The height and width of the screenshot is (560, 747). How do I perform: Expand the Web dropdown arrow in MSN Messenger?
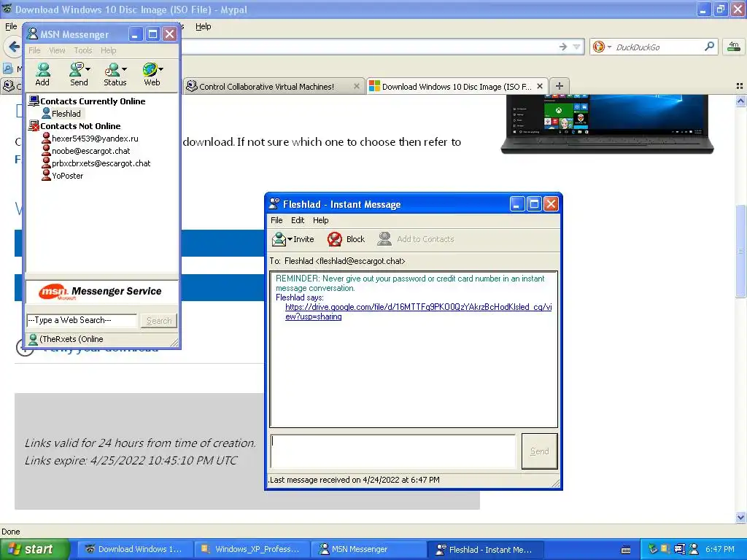(x=161, y=69)
